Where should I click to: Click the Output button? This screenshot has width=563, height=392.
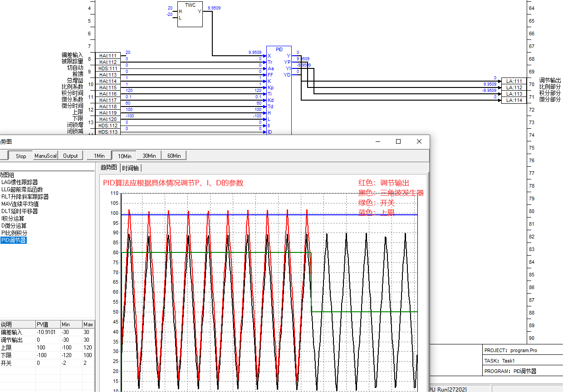coord(70,156)
